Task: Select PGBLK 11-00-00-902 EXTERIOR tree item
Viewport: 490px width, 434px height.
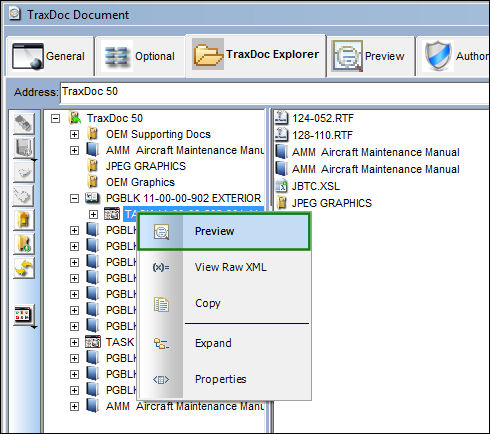Action: click(183, 198)
